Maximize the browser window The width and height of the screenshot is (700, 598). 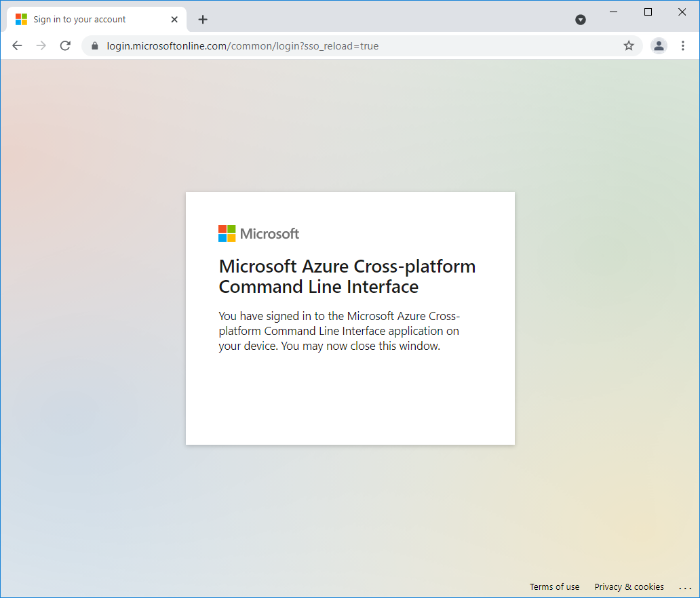(648, 12)
